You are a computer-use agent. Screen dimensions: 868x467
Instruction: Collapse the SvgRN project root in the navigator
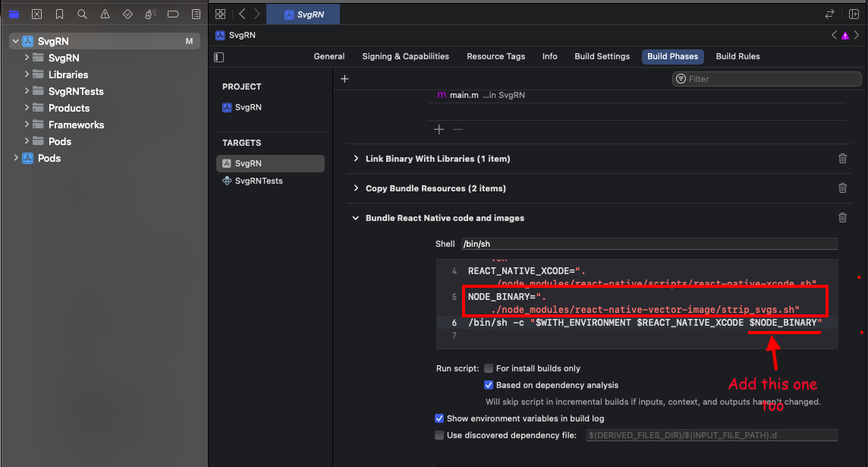pyautogui.click(x=15, y=41)
